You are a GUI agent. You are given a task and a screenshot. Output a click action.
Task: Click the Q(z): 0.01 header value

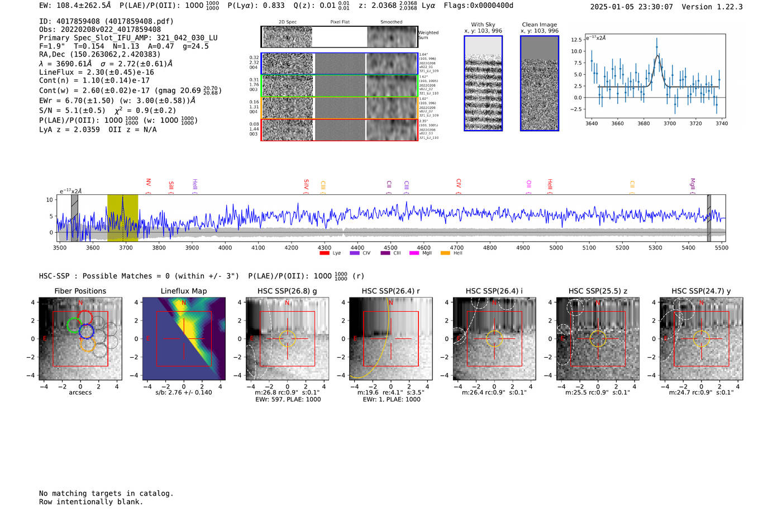322,6
